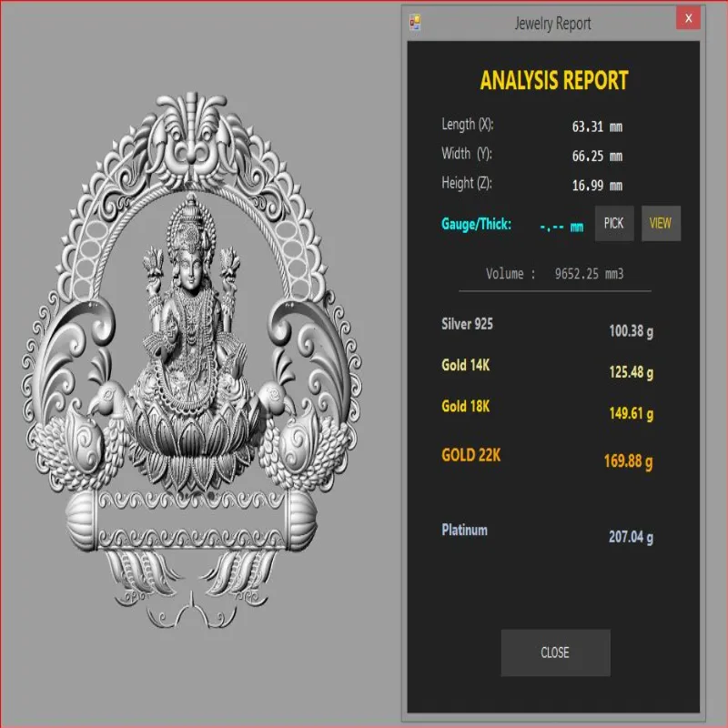Viewport: 728px width, 728px height.
Task: Click the Platinum label
Action: (464, 530)
